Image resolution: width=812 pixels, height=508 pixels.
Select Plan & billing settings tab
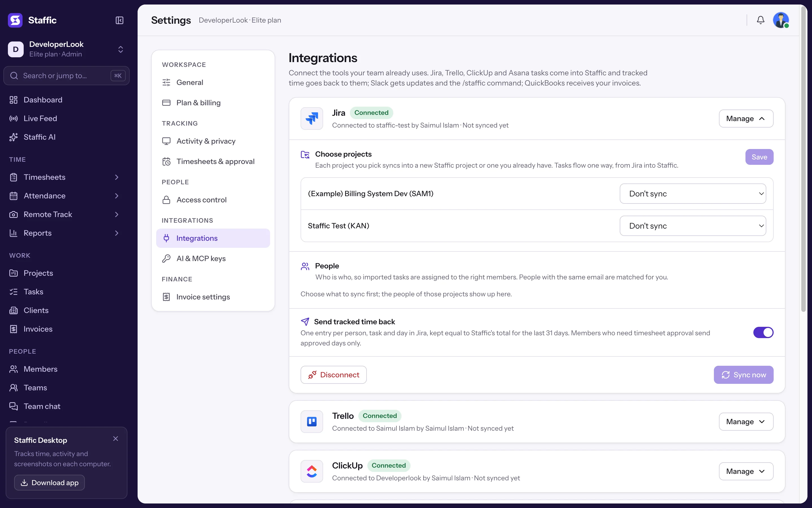tap(213, 103)
